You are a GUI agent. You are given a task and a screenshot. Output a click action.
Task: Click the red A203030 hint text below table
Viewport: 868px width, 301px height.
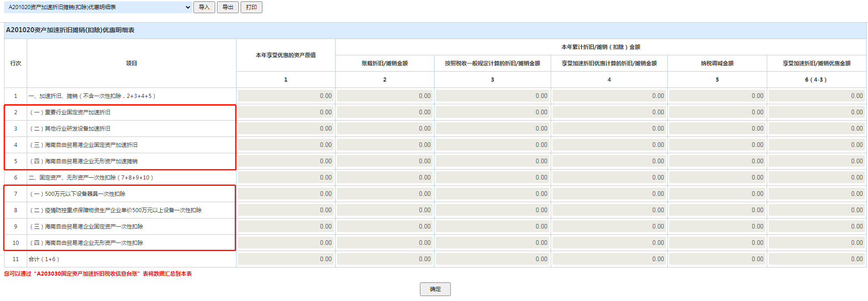[98, 274]
